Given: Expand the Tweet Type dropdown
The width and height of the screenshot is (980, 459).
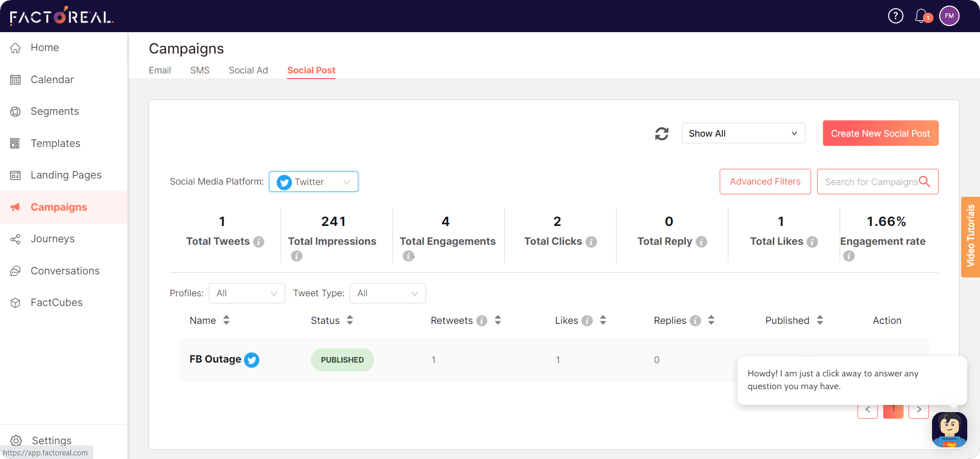Looking at the screenshot, I should (387, 293).
